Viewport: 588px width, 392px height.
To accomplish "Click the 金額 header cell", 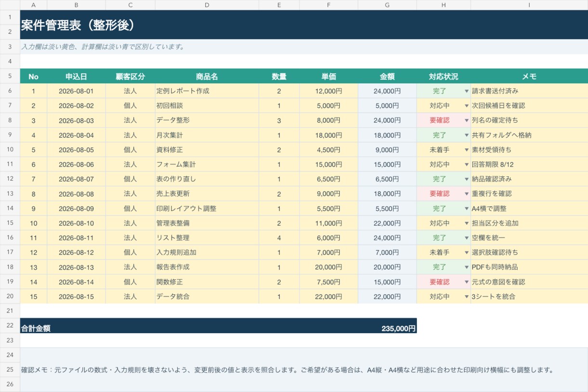I will [x=388, y=76].
